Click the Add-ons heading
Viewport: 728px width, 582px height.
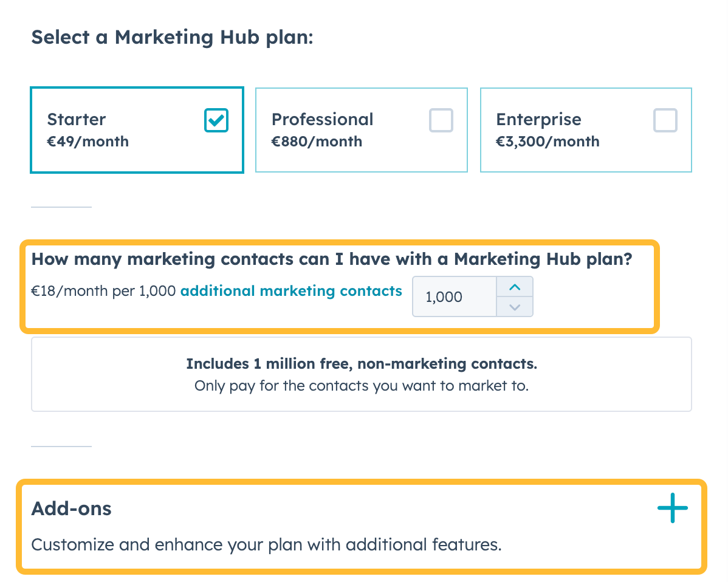(x=71, y=508)
